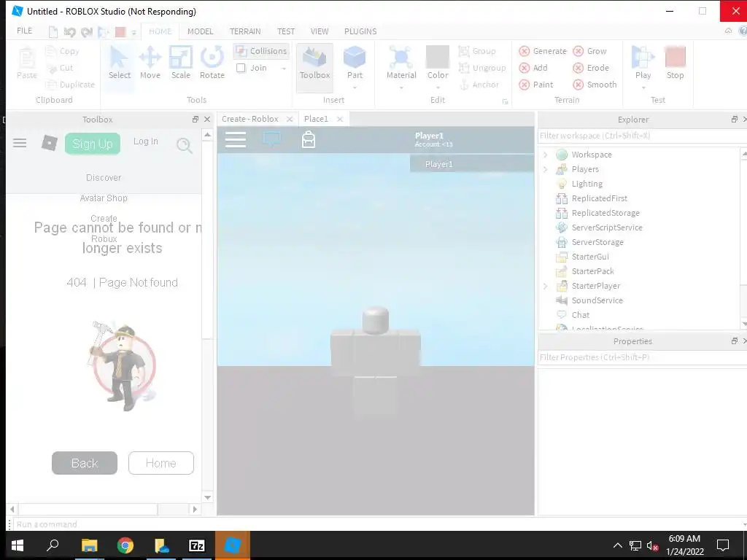
Task: Click the Ungroup icon
Action: click(464, 68)
